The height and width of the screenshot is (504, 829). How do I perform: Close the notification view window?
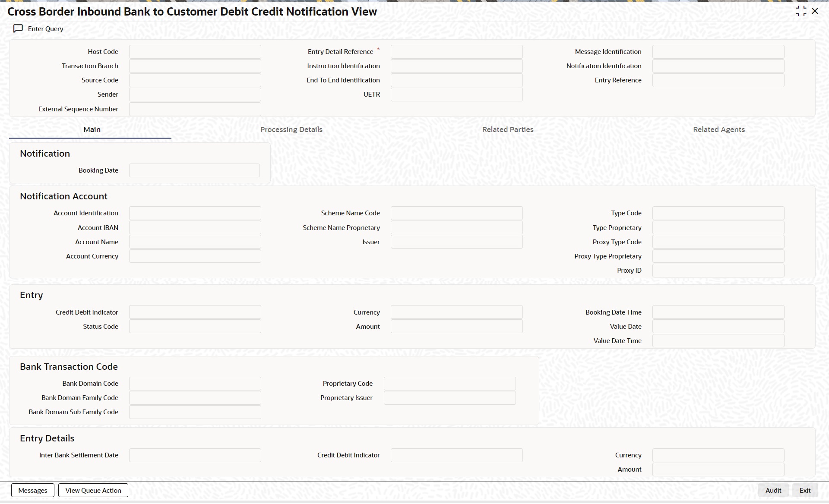(815, 11)
